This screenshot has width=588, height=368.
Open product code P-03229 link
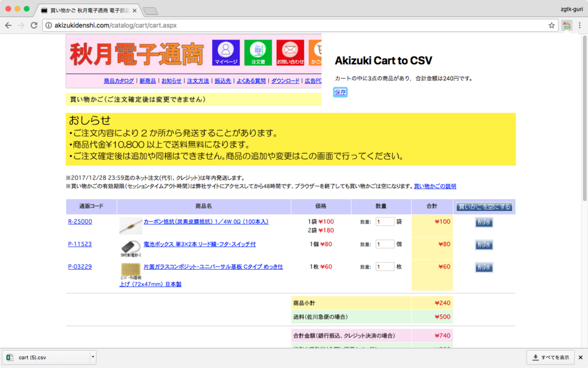80,267
